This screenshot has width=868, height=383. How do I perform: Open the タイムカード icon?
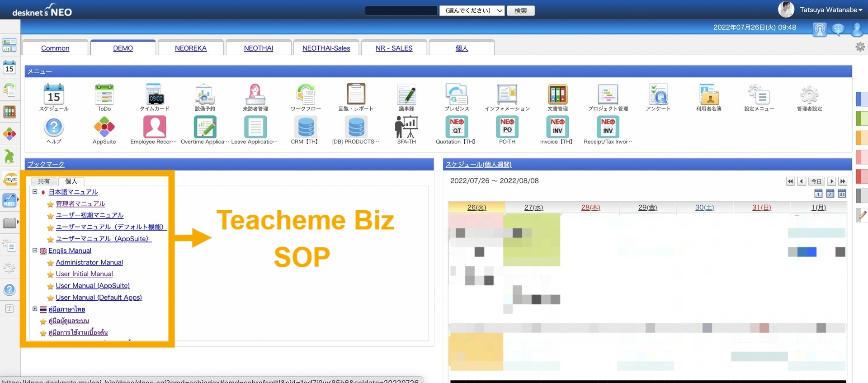[155, 94]
